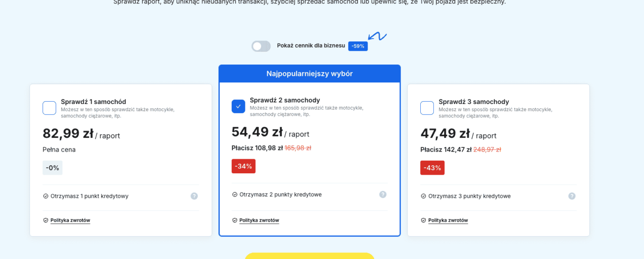Uncheck the Sprawdź 2 samochody checkbox

point(238,106)
